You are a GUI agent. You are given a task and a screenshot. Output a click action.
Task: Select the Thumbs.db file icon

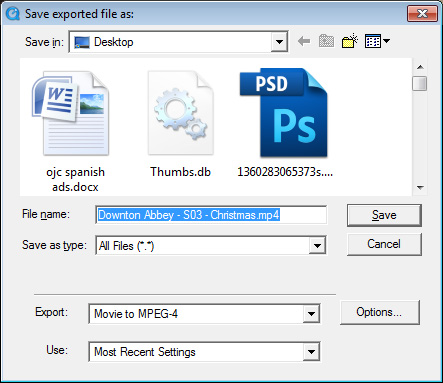[x=181, y=113]
